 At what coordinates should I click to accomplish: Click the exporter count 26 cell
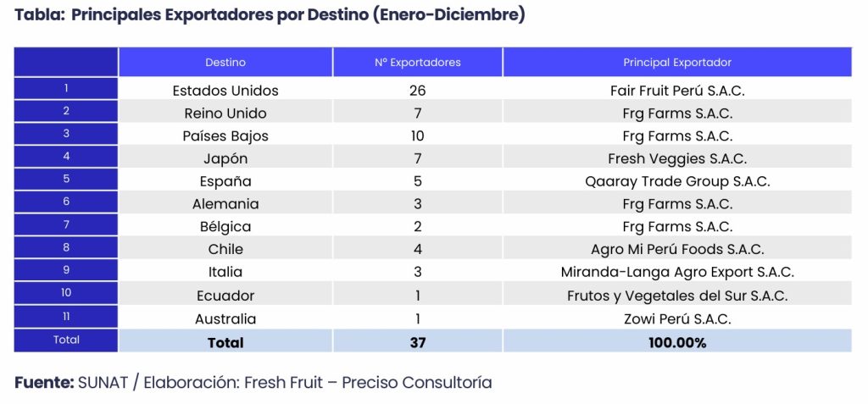click(417, 91)
